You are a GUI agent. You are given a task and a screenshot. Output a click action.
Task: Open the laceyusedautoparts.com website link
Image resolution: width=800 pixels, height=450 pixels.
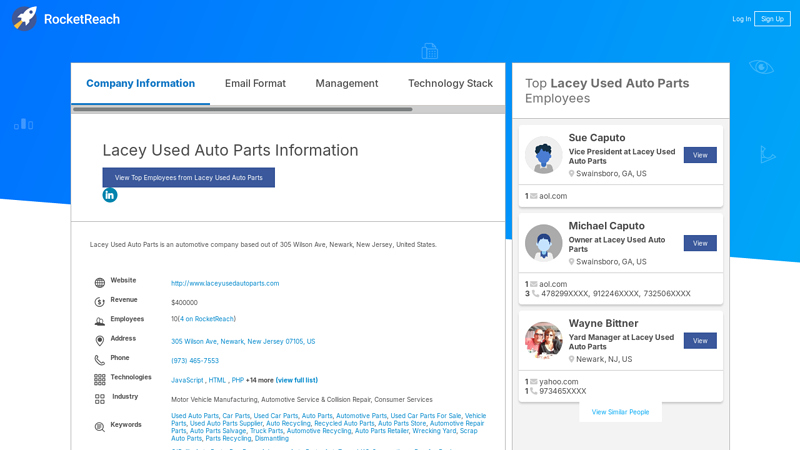coord(225,283)
